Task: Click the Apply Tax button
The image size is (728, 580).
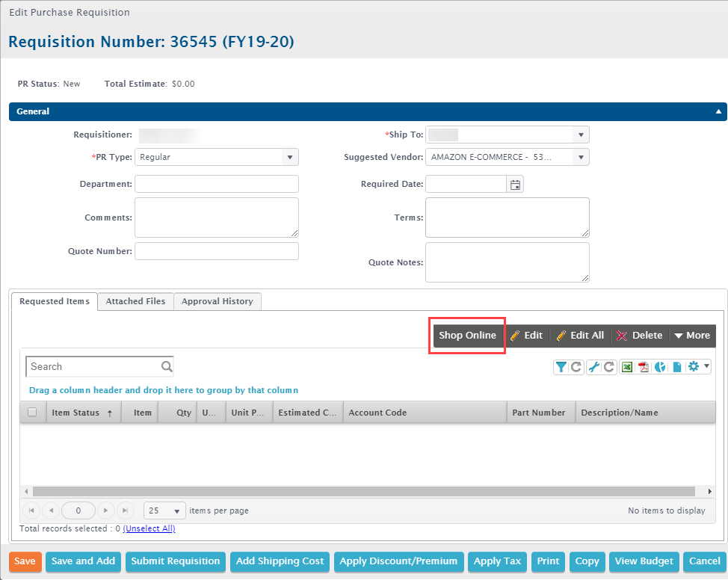Action: click(497, 561)
